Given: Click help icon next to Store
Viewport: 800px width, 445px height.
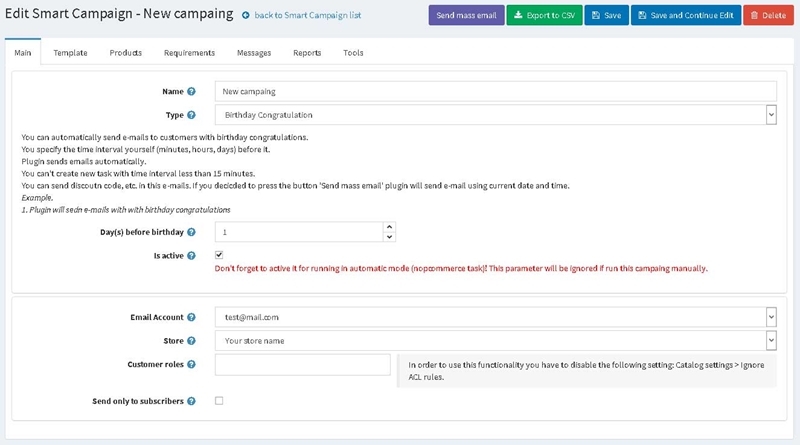Looking at the screenshot, I should [191, 340].
